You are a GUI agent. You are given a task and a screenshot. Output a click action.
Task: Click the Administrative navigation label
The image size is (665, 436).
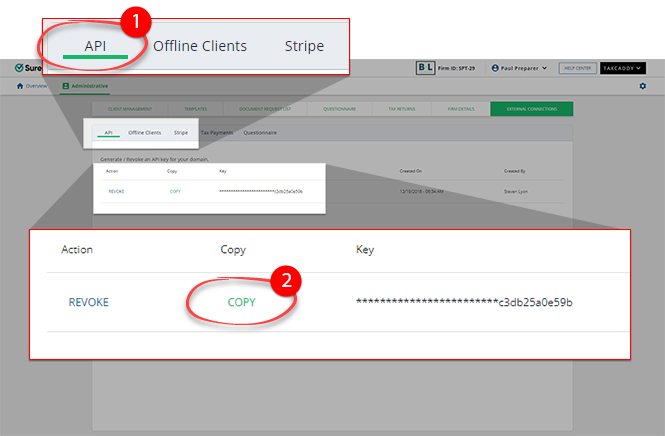89,86
